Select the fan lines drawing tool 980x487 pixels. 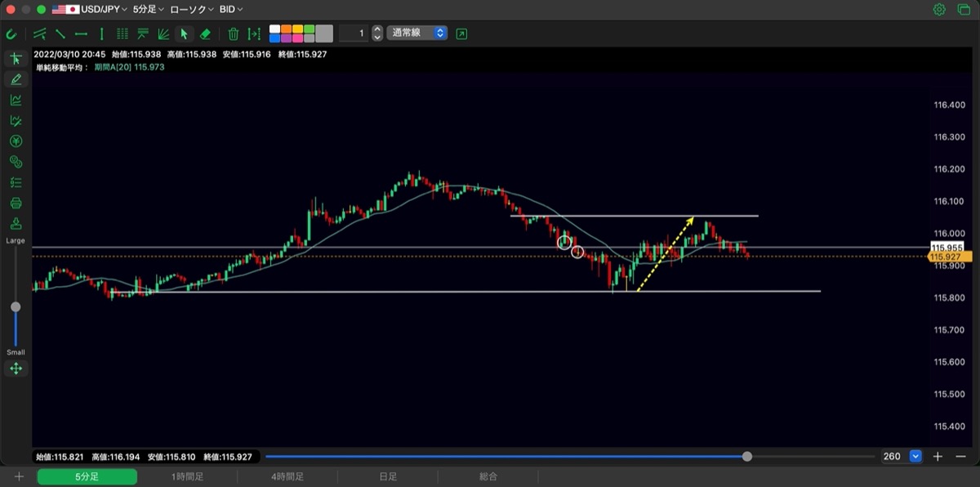[163, 34]
